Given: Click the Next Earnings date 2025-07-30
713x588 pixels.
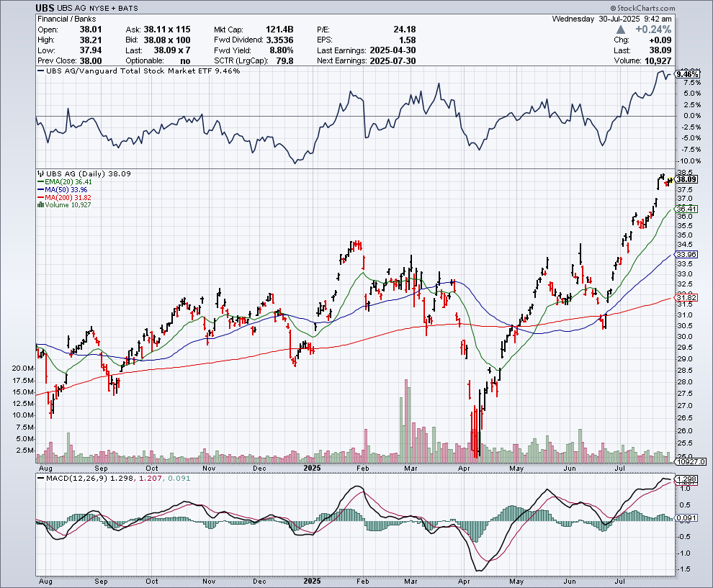Looking at the screenshot, I should pos(393,61).
